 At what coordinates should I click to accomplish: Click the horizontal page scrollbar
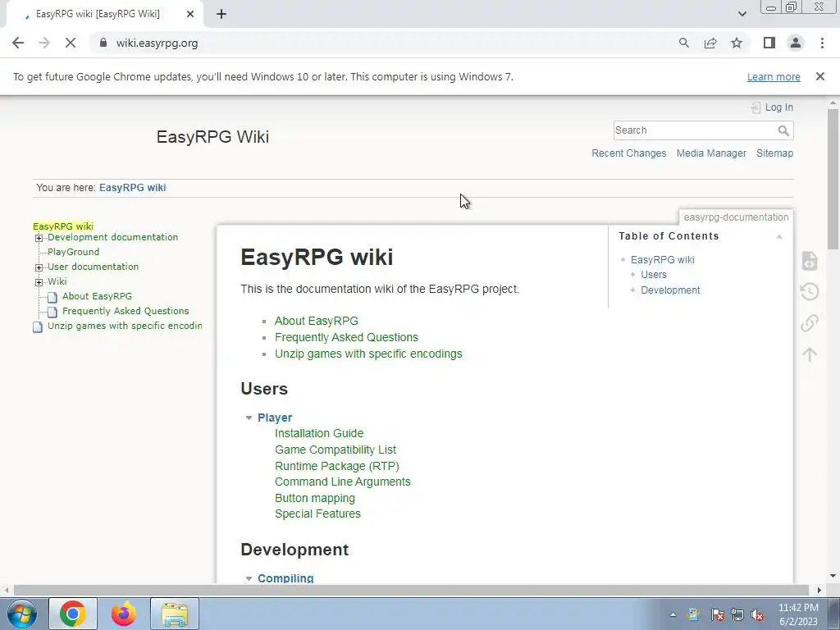click(x=411, y=590)
